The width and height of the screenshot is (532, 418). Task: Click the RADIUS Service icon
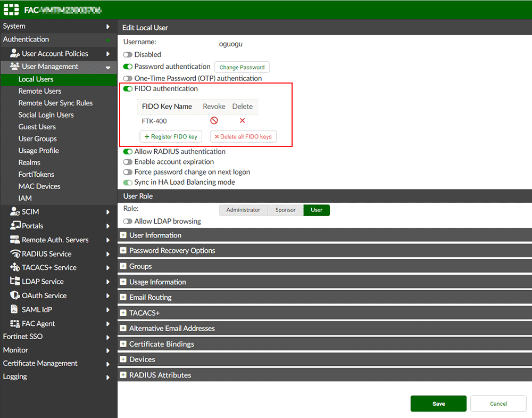point(15,253)
